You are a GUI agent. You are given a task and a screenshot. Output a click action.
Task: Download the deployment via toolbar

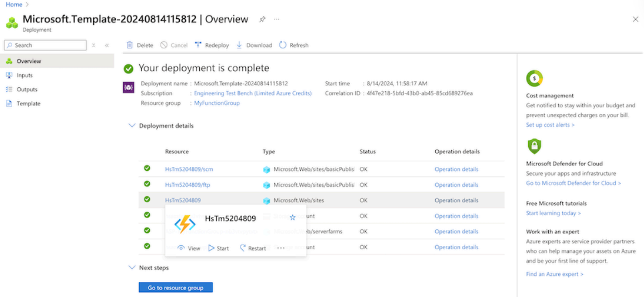click(x=254, y=45)
